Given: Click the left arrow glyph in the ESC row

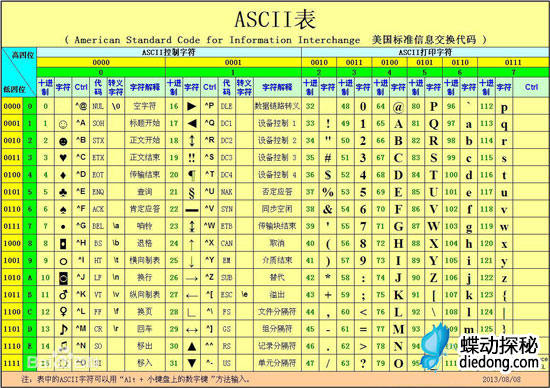Looking at the screenshot, I should coord(192,296).
